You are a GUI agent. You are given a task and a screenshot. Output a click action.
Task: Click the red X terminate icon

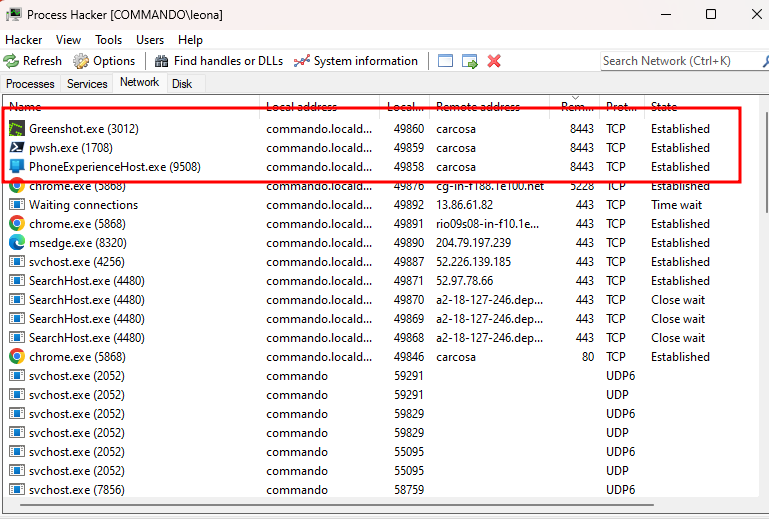click(494, 61)
